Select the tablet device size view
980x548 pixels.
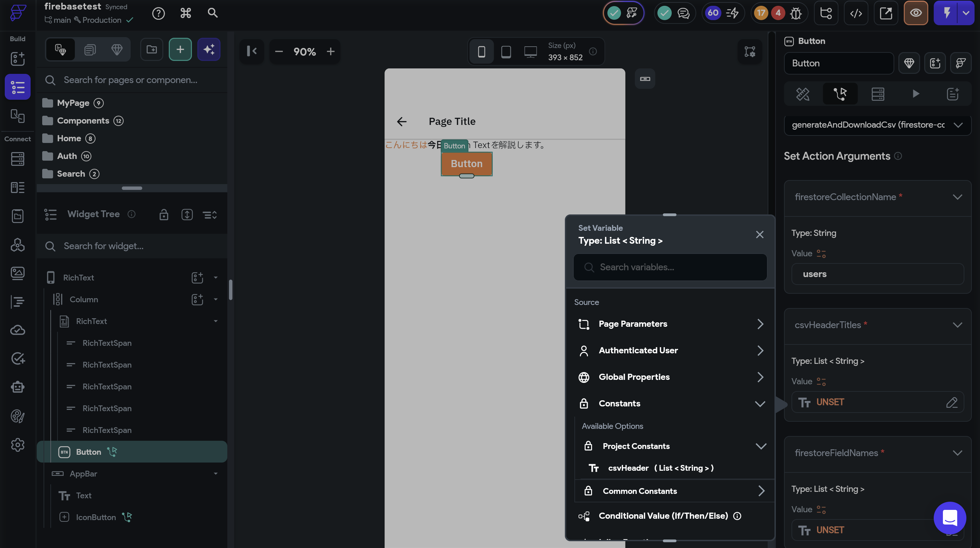coord(506,51)
